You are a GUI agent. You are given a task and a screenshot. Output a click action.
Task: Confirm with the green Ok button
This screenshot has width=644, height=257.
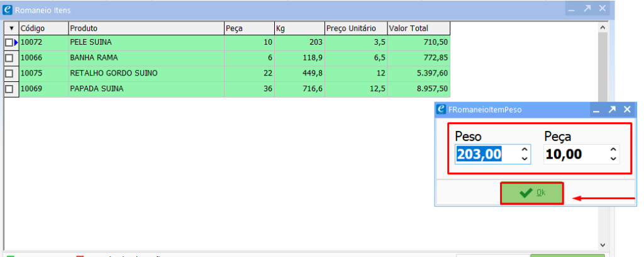pos(531,193)
